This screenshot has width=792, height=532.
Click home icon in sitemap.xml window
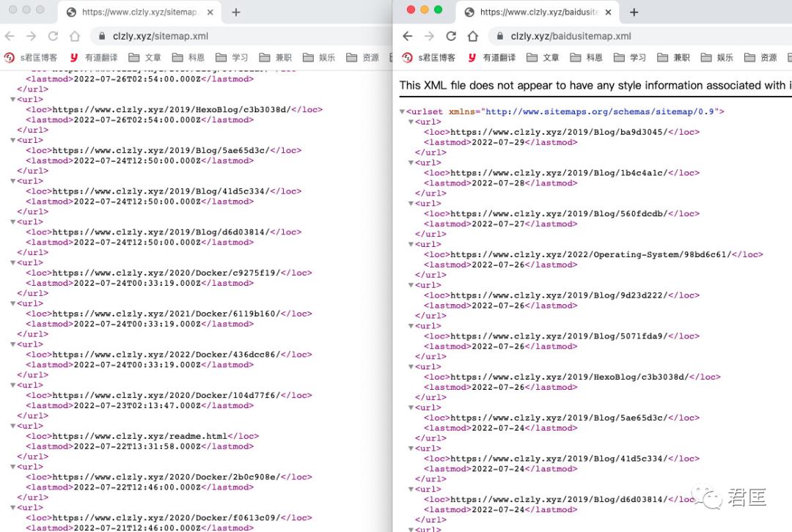[75, 36]
